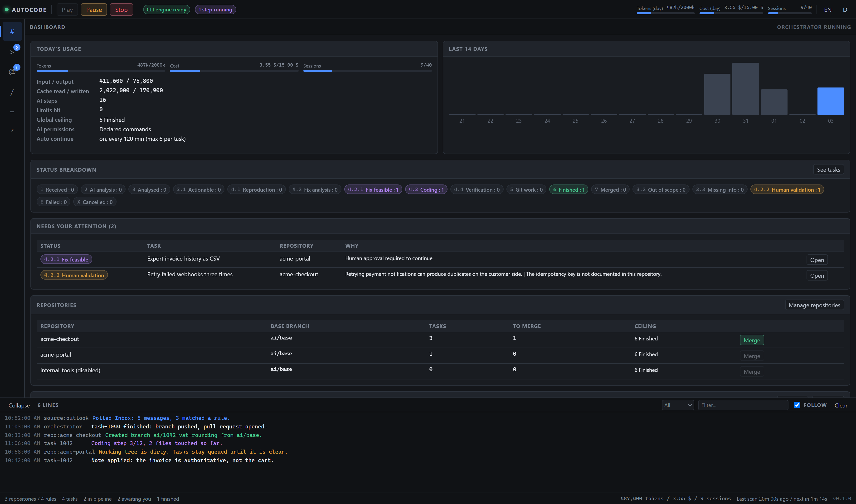Open Manage repositories
The image size is (856, 504).
[814, 305]
